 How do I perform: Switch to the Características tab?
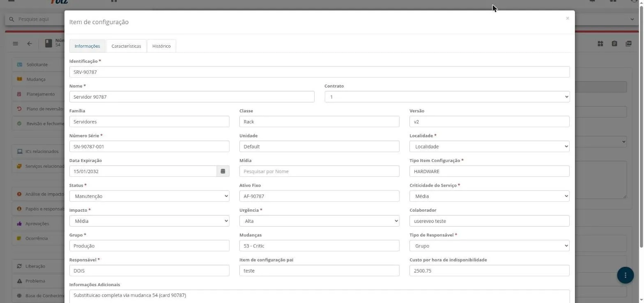tap(126, 46)
